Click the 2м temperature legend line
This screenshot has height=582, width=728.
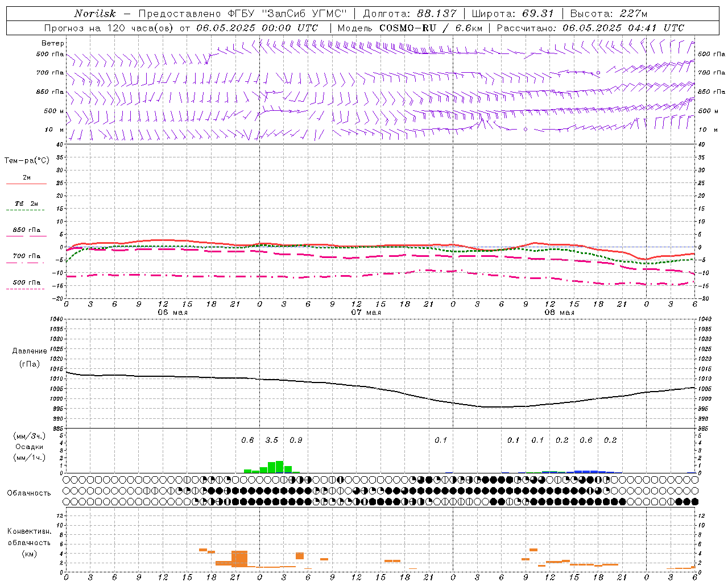pyautogui.click(x=27, y=184)
